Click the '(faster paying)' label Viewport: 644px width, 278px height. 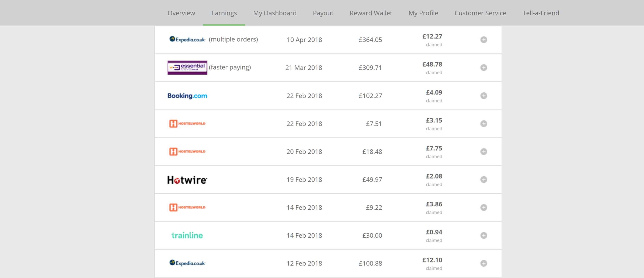(x=230, y=67)
